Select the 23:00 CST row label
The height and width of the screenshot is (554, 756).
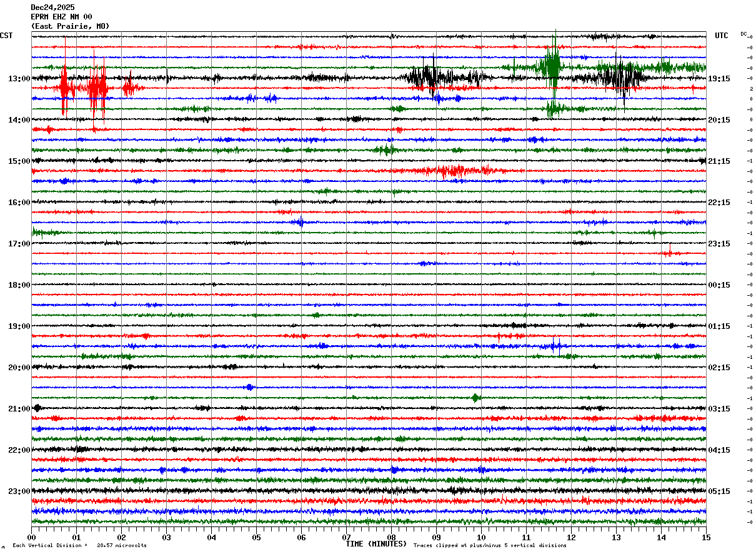pos(19,491)
